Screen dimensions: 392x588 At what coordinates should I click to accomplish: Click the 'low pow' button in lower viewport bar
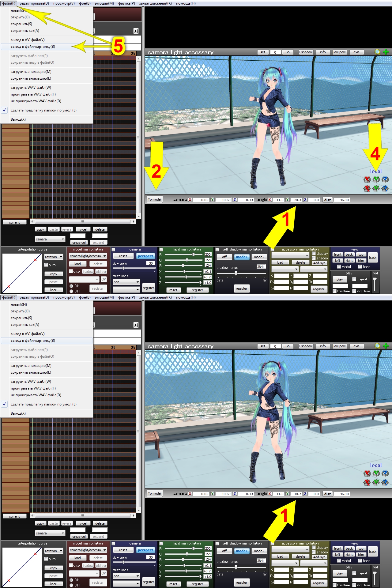click(339, 346)
